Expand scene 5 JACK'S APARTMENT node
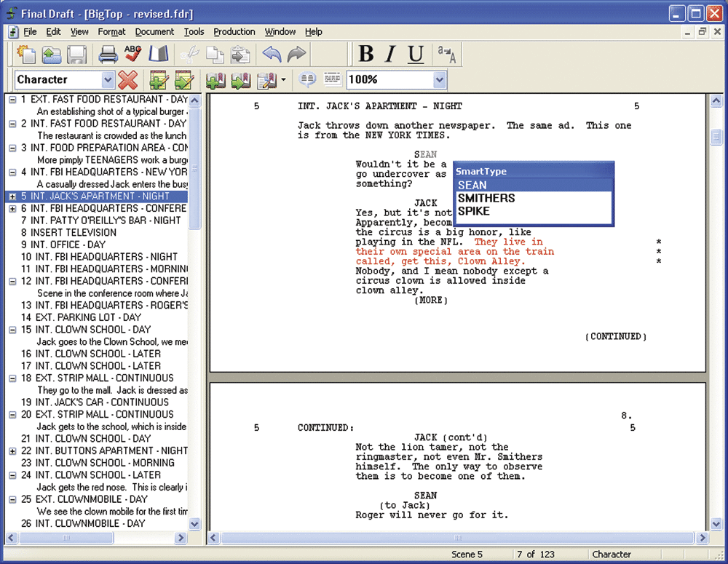This screenshot has height=564, width=728. click(12, 196)
